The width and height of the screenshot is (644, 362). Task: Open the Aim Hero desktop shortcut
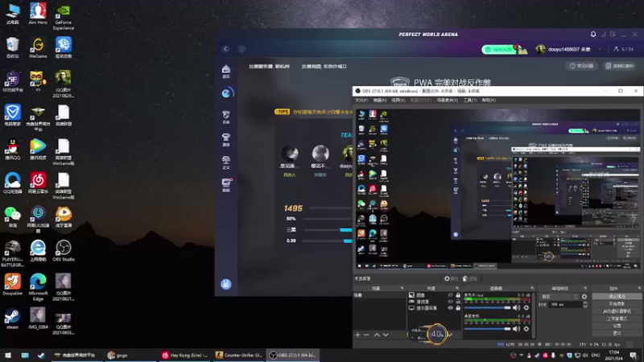38,14
